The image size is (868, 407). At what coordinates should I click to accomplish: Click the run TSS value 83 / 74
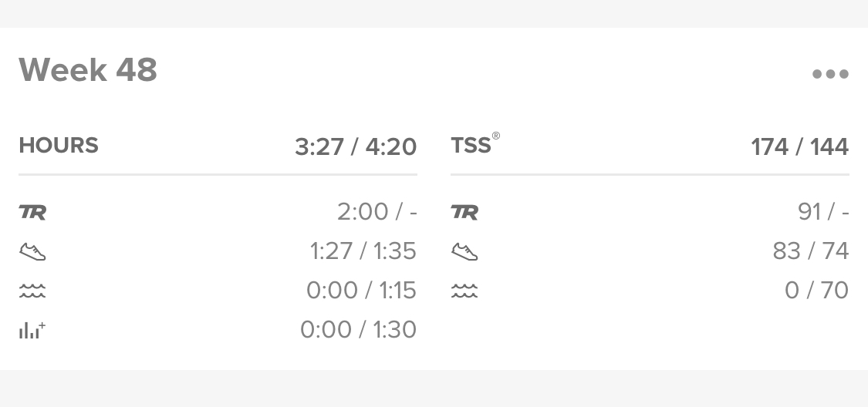tap(811, 251)
